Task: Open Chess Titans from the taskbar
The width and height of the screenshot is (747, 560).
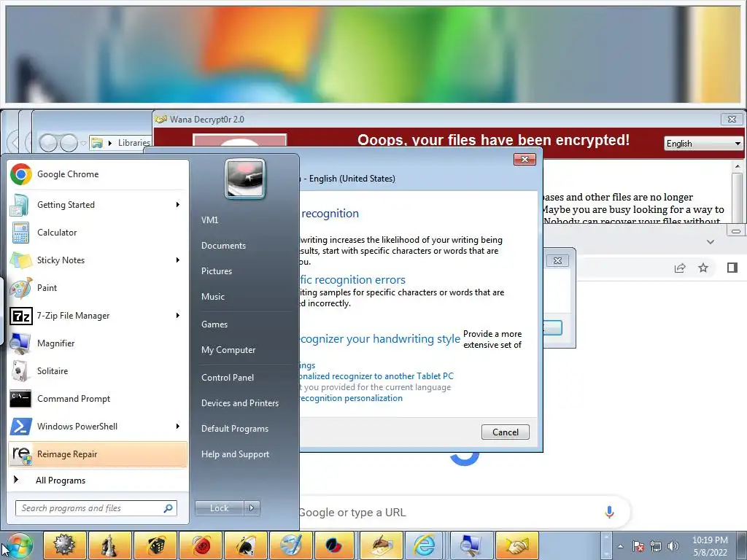Action: click(110, 545)
